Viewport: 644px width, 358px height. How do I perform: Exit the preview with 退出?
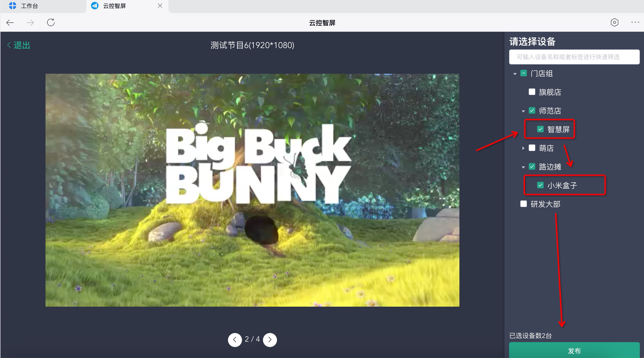(x=19, y=45)
